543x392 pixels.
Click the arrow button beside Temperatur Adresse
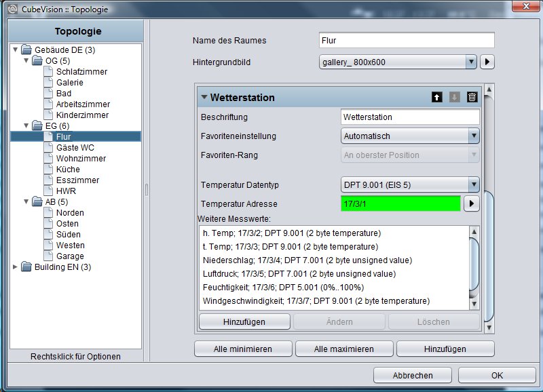(x=471, y=203)
